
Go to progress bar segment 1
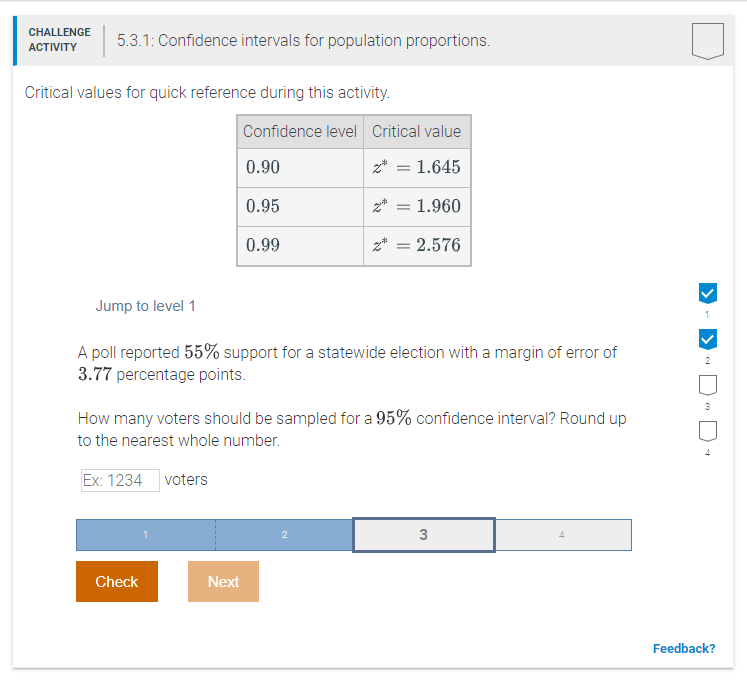point(146,535)
